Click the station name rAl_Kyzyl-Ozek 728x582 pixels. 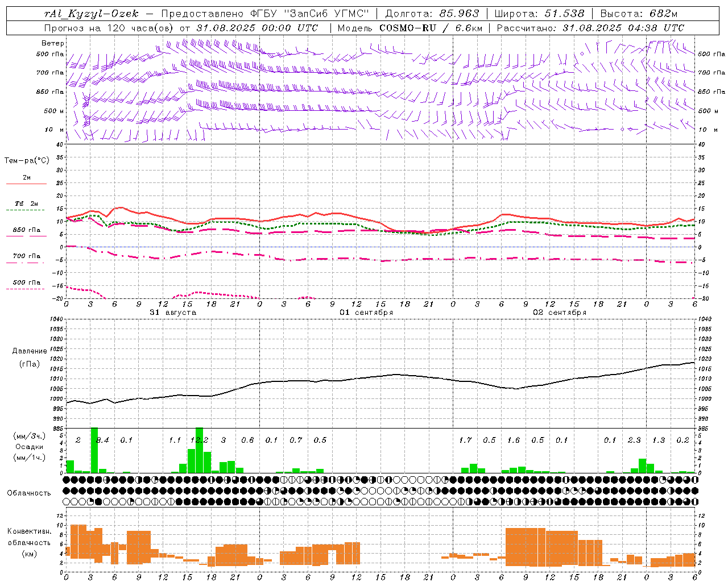click(91, 14)
